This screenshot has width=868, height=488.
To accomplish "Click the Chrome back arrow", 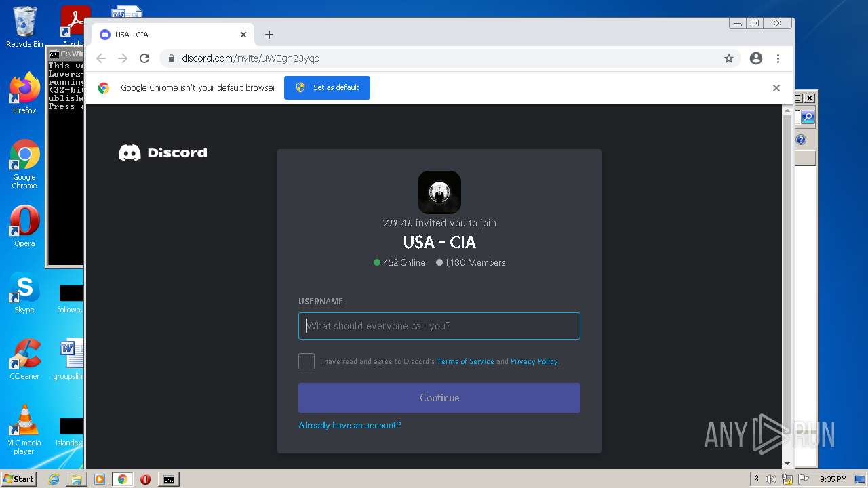I will (x=101, y=58).
